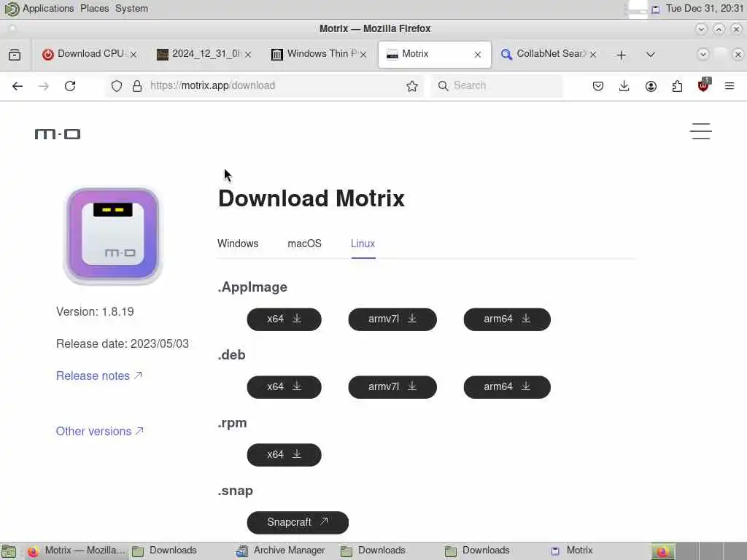Download the AppImage x64 build

(x=284, y=319)
